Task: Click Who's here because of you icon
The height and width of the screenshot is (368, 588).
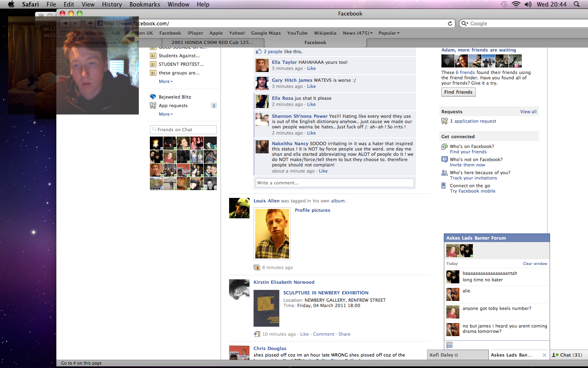Action: pos(444,173)
